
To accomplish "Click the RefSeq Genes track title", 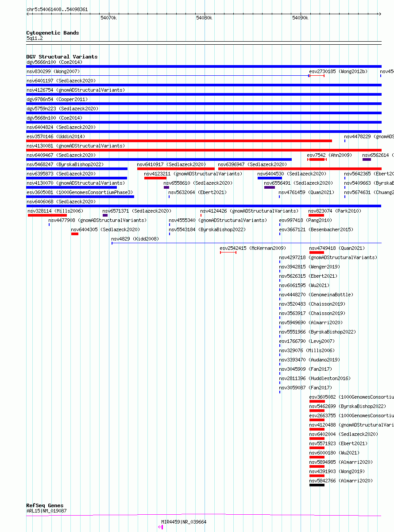I will [x=45, y=505].
